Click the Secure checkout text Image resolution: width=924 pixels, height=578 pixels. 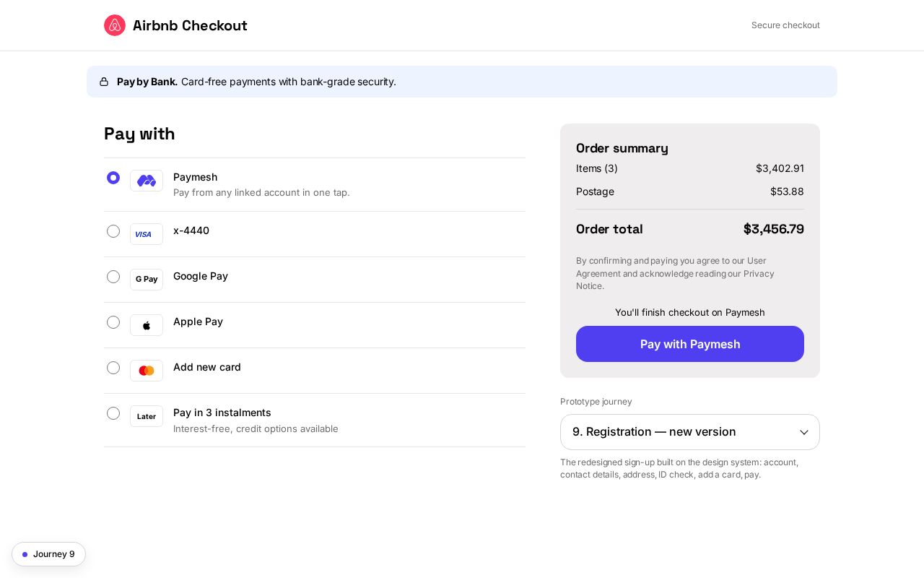(785, 25)
